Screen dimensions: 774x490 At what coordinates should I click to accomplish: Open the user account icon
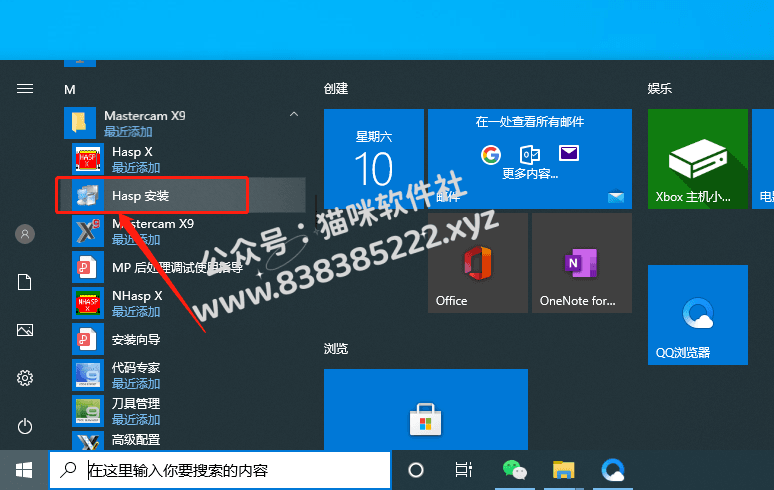[x=25, y=234]
